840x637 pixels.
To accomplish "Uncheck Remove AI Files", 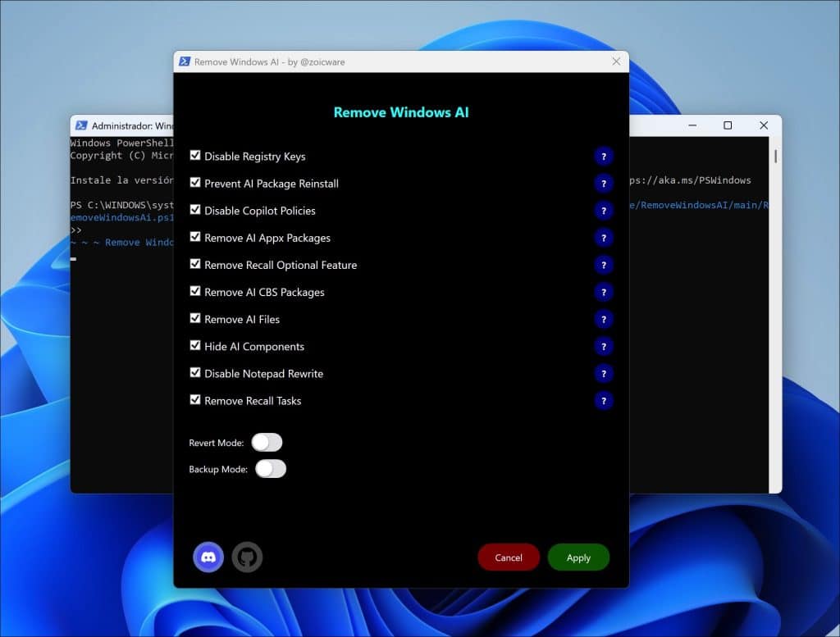I will tap(195, 319).
